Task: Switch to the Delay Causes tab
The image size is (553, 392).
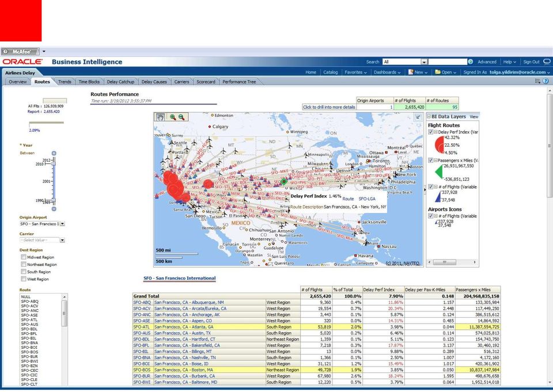Action: tap(154, 81)
